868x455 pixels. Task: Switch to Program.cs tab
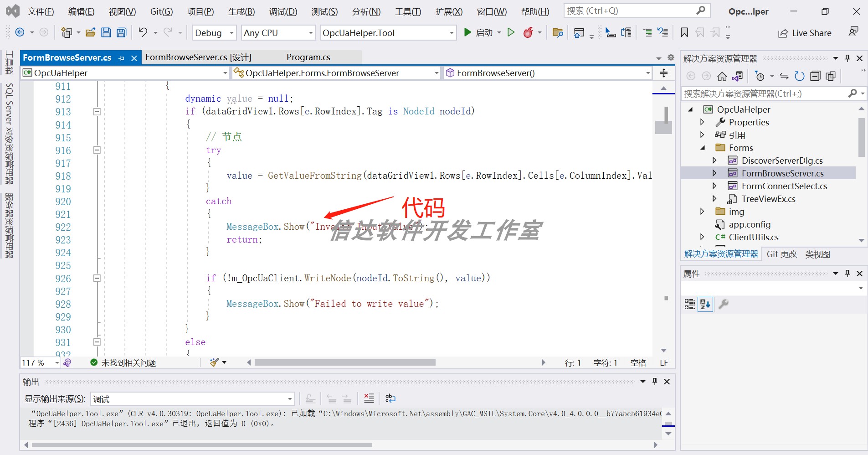tap(308, 57)
